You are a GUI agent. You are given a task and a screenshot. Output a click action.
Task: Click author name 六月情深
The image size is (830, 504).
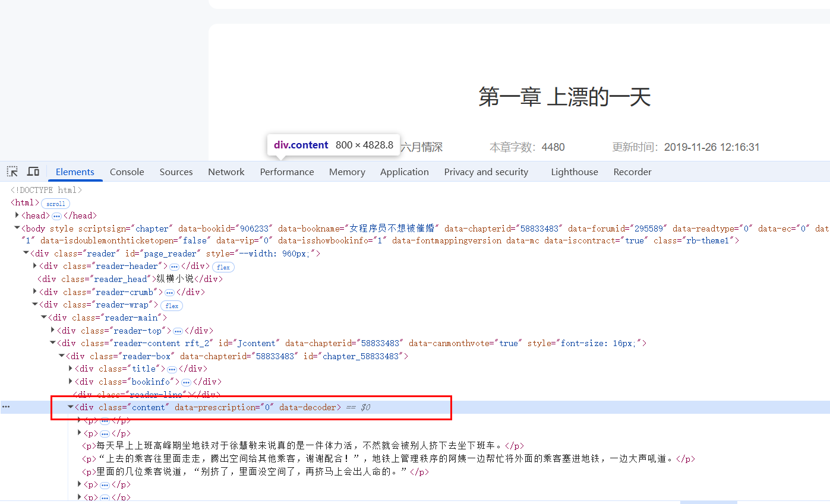tap(421, 147)
